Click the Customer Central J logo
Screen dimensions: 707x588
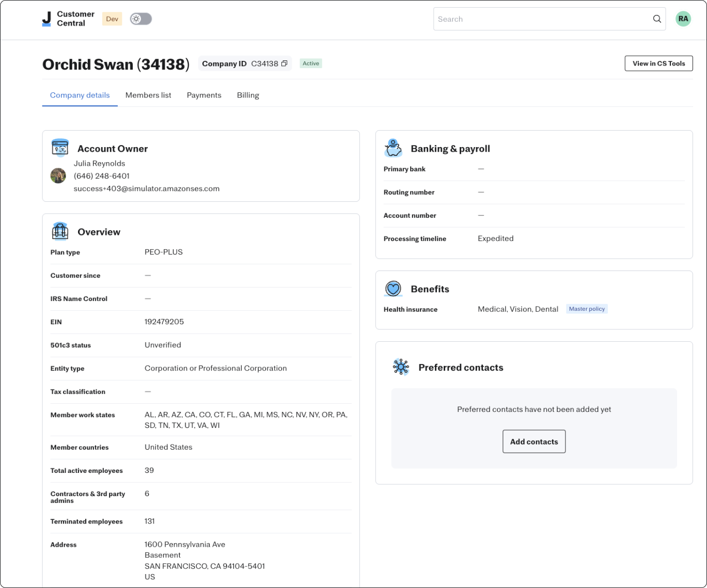tap(46, 19)
